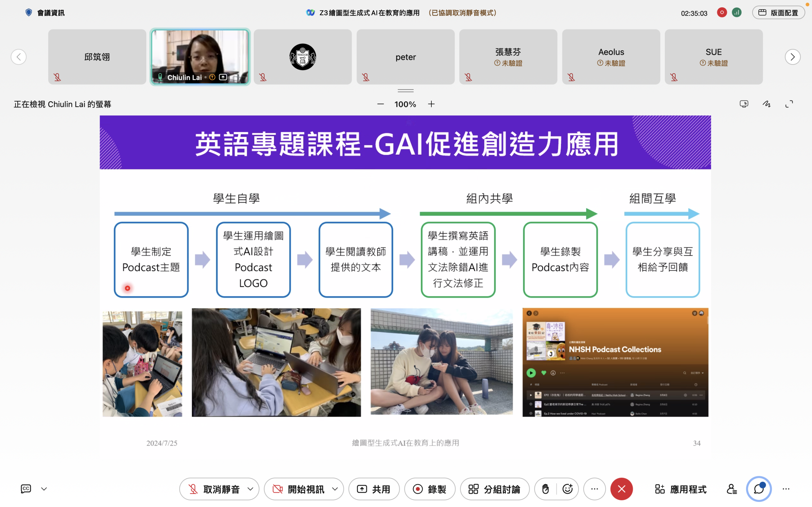Enter full screen for shared content
The width and height of the screenshot is (812, 507).
pos(789,104)
